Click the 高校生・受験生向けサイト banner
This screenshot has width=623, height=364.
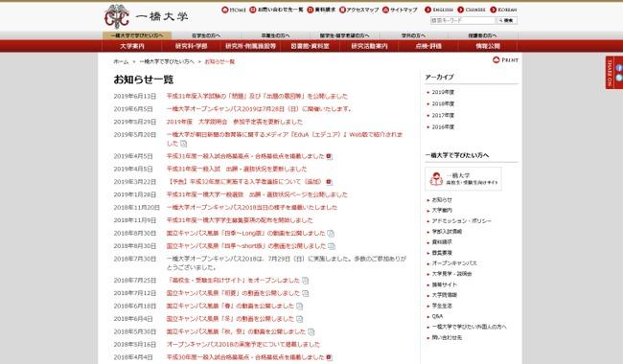463,179
